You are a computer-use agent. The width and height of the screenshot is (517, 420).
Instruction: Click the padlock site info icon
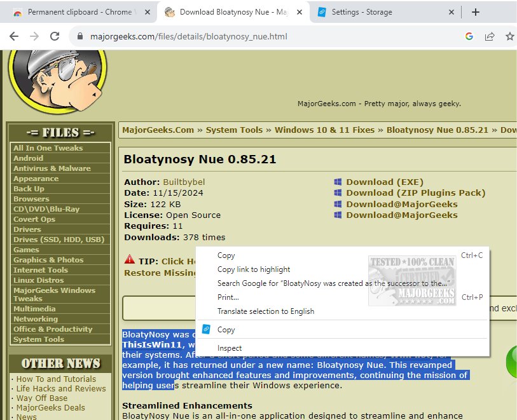coord(79,36)
